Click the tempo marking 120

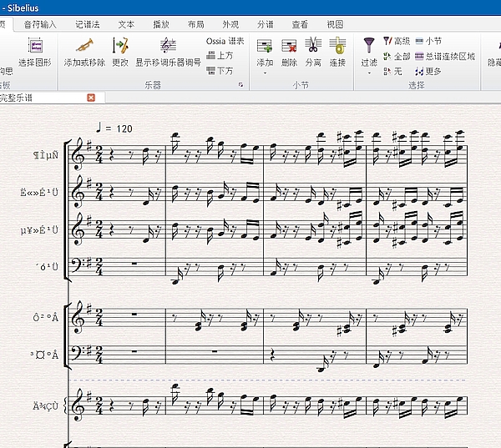click(x=124, y=128)
